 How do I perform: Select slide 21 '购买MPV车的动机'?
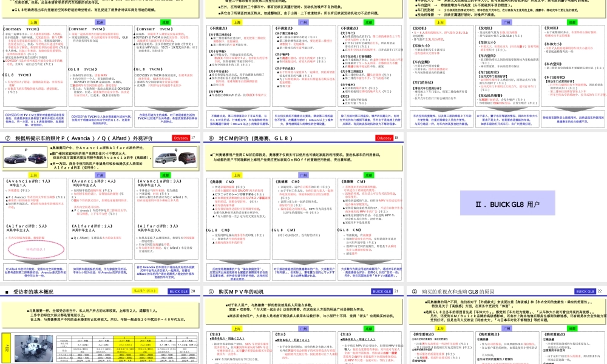point(303,325)
